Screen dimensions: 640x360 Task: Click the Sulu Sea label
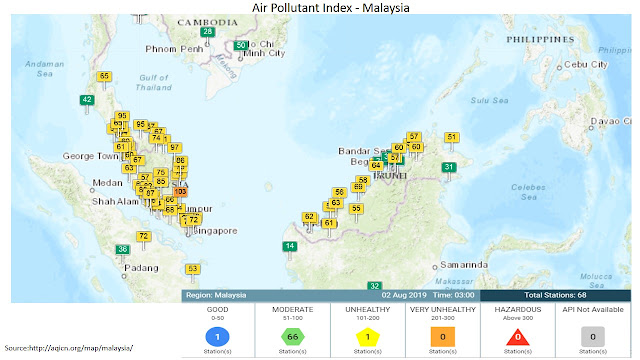tap(490, 100)
